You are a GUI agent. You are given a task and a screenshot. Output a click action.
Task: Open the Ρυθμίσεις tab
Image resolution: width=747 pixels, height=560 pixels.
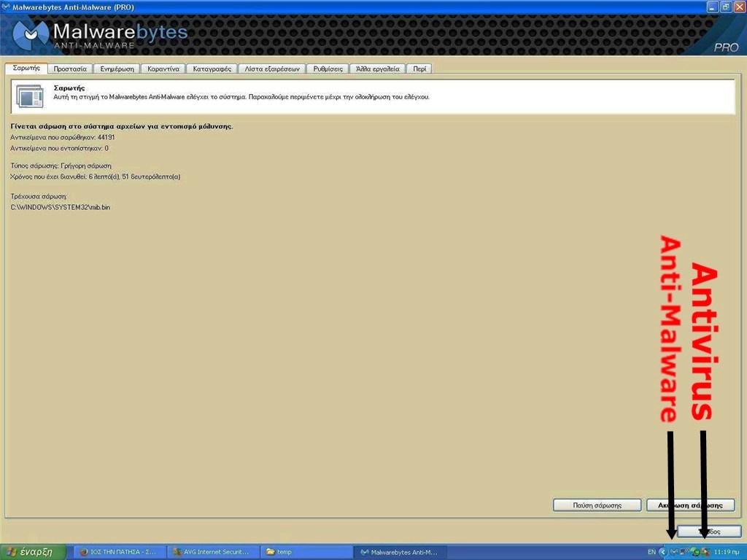328,69
